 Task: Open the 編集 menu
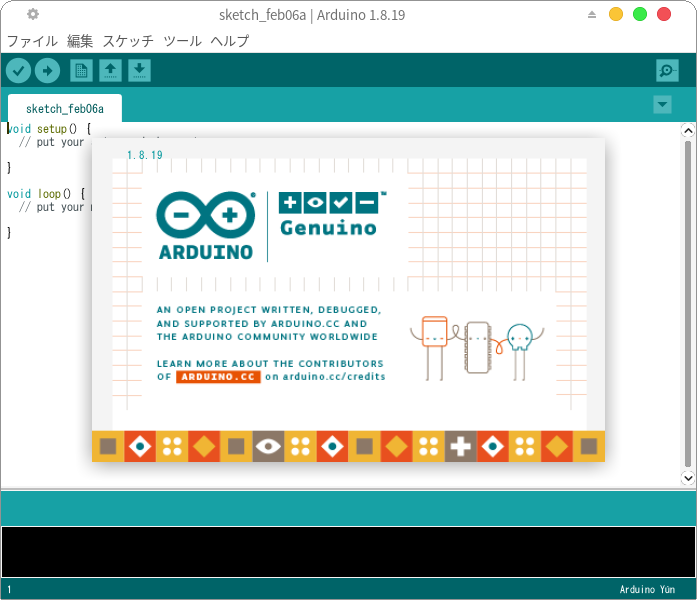click(80, 41)
